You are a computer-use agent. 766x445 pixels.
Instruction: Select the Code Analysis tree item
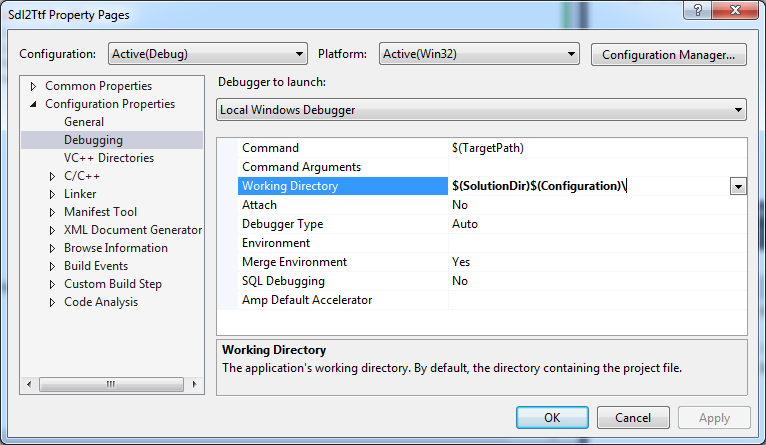(101, 302)
